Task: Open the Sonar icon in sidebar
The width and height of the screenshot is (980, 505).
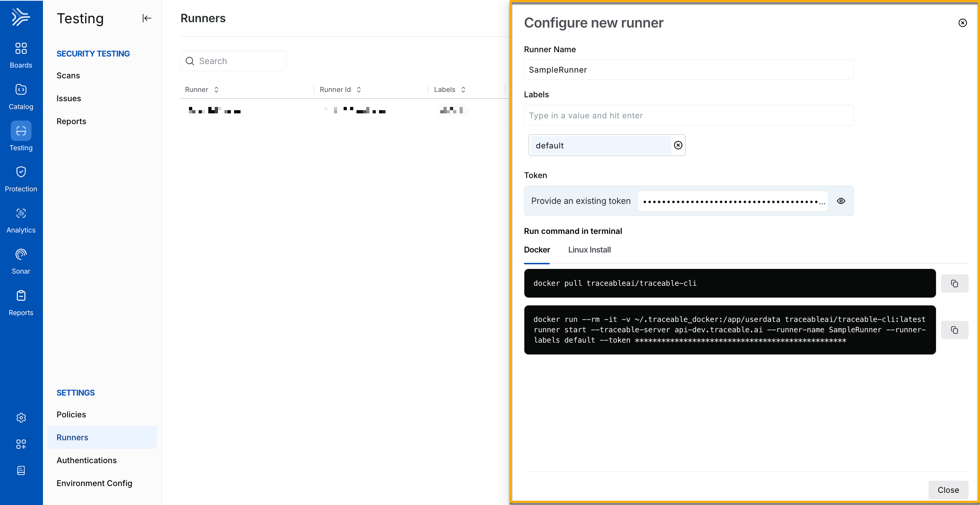Action: point(21,254)
